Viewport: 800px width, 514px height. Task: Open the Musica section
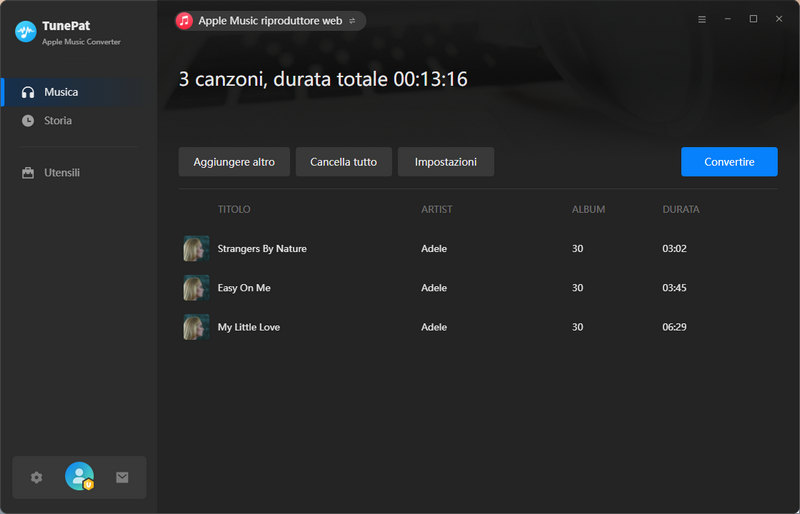pos(79,92)
